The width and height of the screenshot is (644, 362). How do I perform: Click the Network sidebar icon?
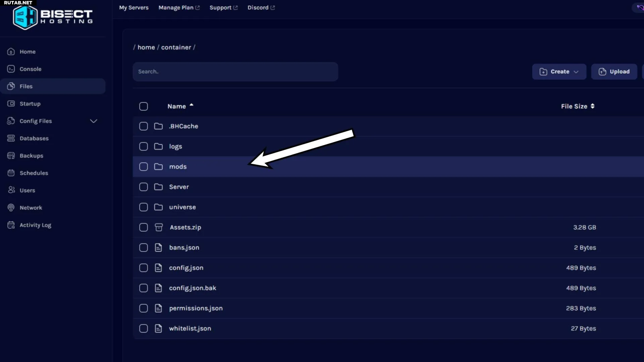(x=11, y=207)
